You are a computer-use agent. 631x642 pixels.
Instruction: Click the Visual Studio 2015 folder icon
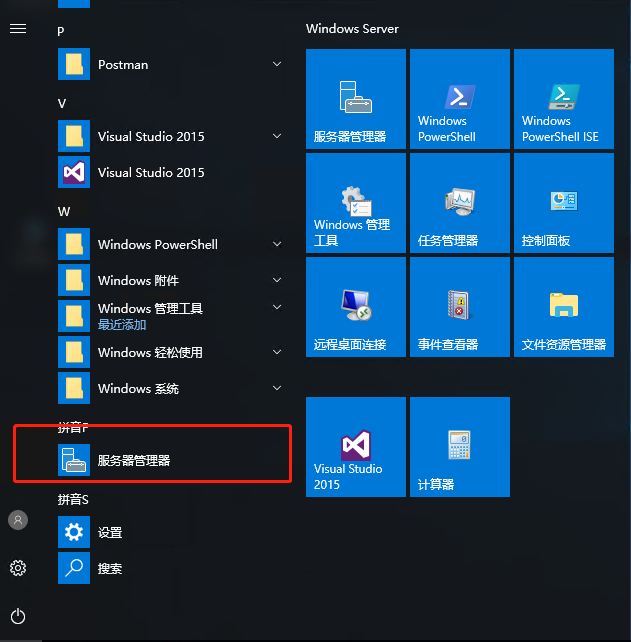(x=74, y=136)
